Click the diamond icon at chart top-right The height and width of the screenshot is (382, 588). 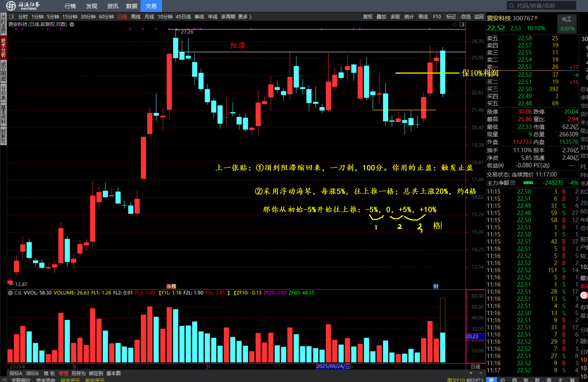click(x=454, y=24)
